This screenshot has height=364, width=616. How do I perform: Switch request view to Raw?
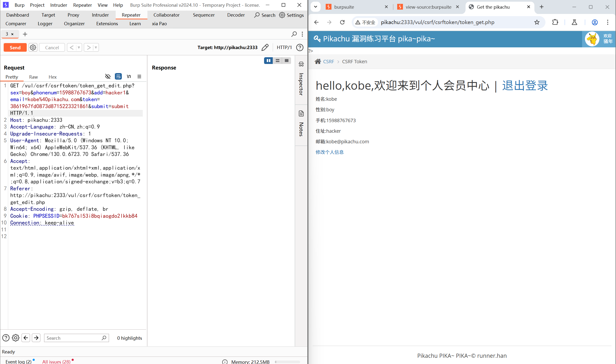(33, 77)
